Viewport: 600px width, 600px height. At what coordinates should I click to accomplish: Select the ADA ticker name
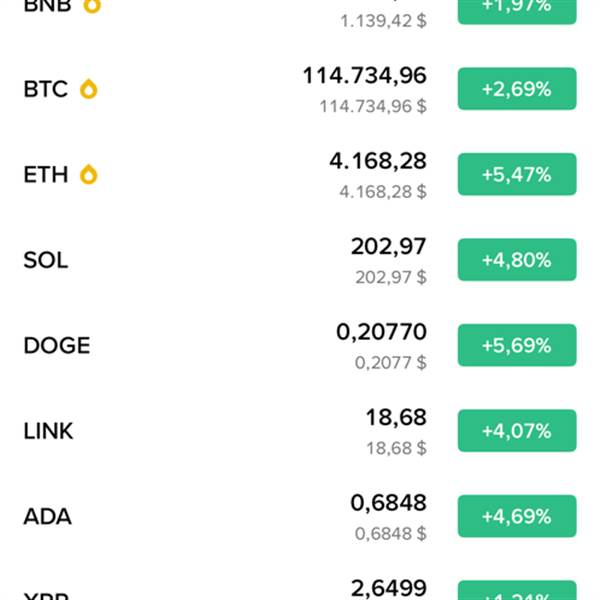pos(47,517)
